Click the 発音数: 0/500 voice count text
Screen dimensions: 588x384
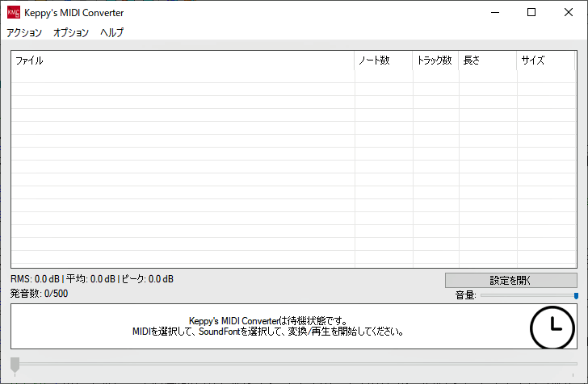click(x=39, y=294)
